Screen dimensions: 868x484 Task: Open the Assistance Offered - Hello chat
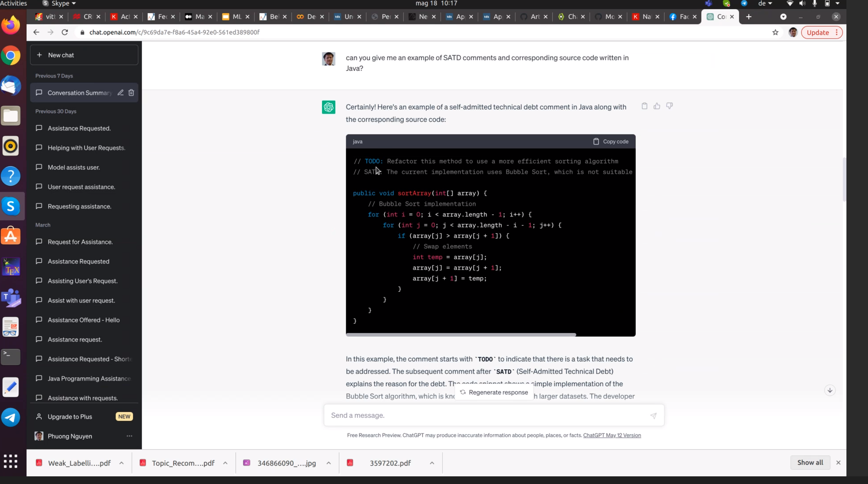click(84, 320)
